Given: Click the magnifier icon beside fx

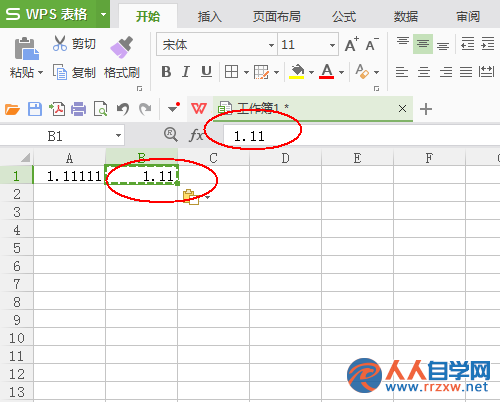Looking at the screenshot, I should [171, 135].
